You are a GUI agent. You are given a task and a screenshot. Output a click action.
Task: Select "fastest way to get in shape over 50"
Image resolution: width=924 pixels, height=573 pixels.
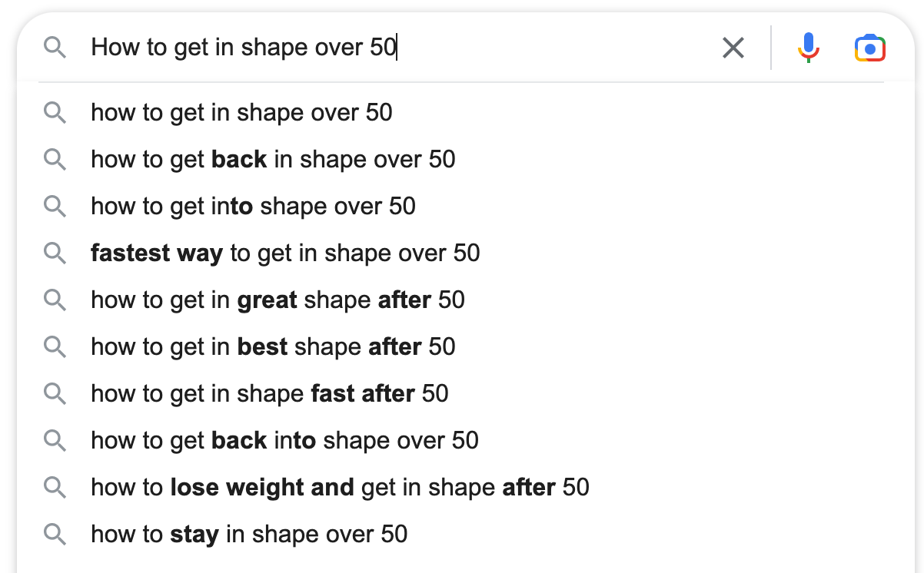tap(285, 253)
